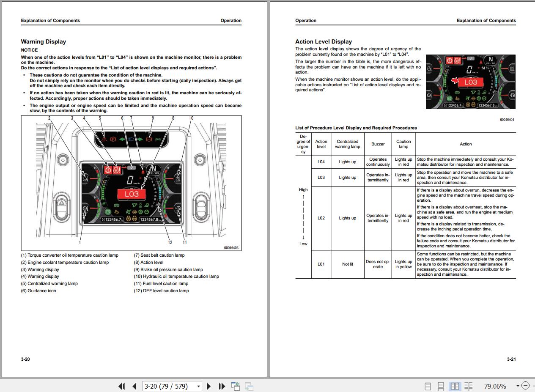Click the zoom level 79.06% field
Viewport: 535px width, 392px height.
pos(495,386)
